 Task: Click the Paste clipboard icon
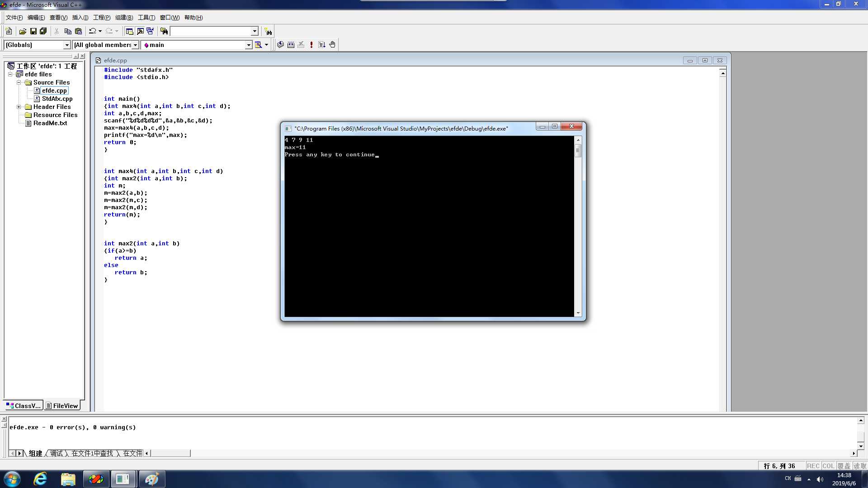pos(78,31)
